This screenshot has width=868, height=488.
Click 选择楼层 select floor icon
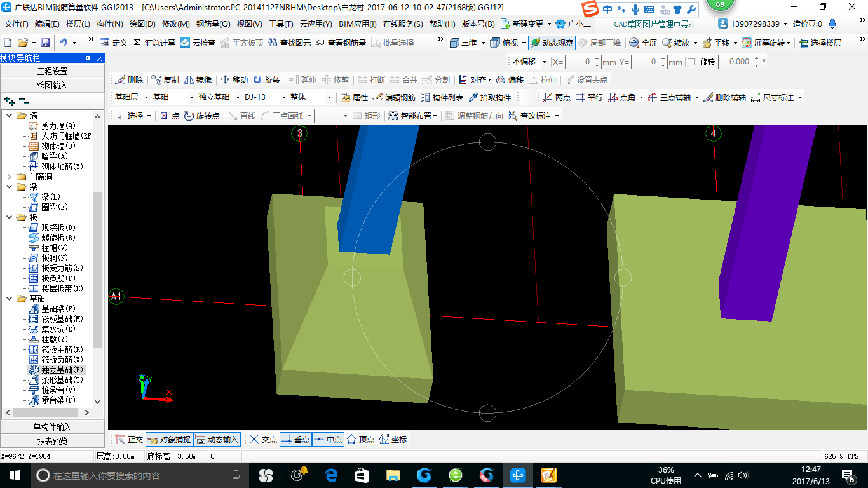[820, 43]
